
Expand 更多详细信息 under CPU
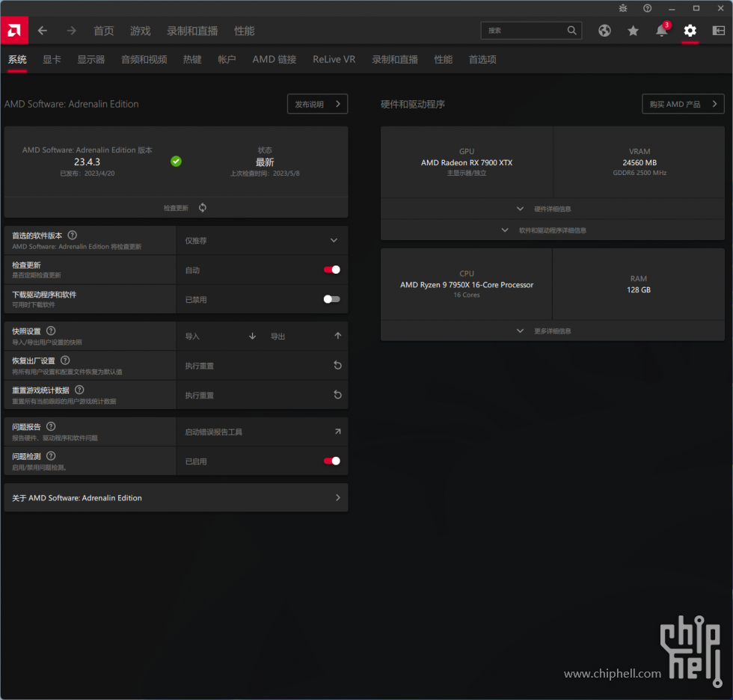553,331
